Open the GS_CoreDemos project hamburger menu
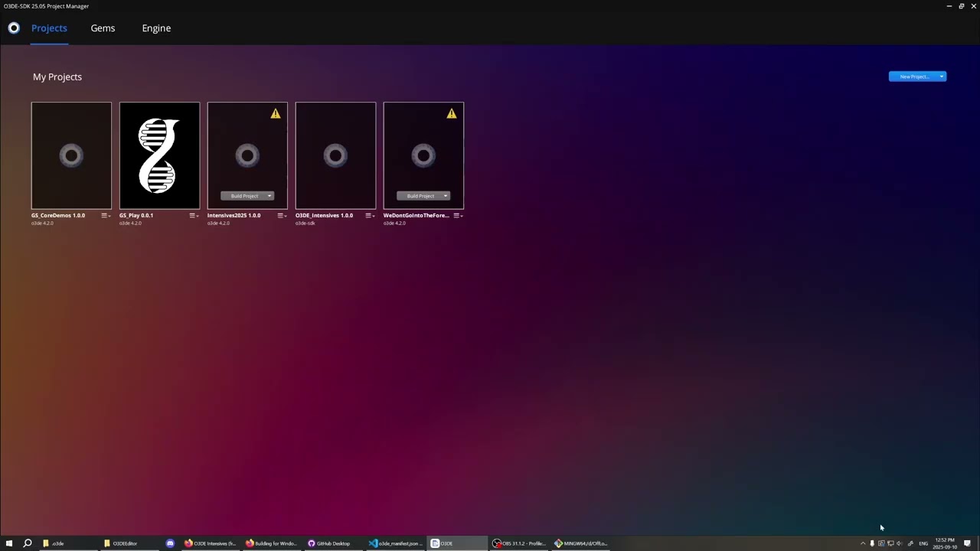 click(x=106, y=216)
